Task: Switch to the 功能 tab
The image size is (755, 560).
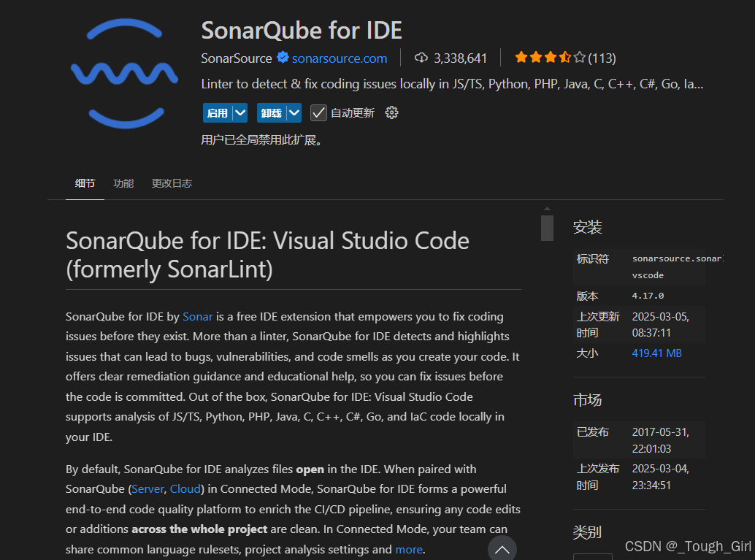Action: 123,183
